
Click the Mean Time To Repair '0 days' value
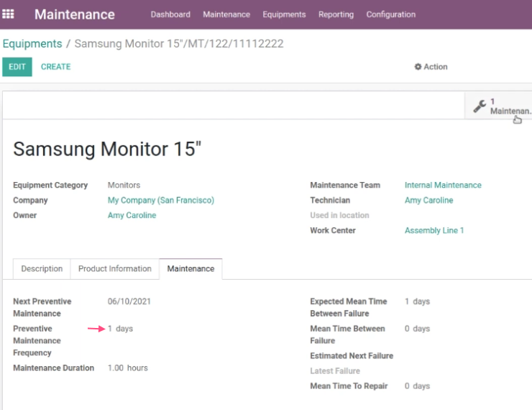(x=417, y=386)
